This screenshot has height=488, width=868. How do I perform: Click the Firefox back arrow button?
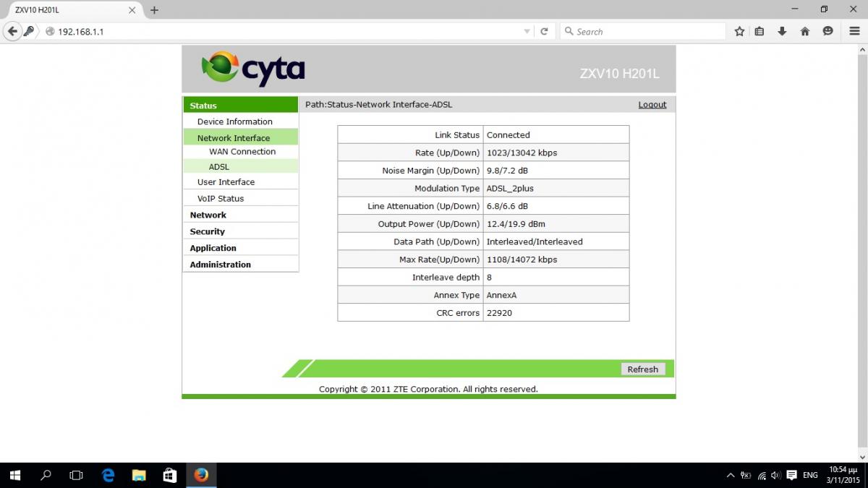[12, 31]
